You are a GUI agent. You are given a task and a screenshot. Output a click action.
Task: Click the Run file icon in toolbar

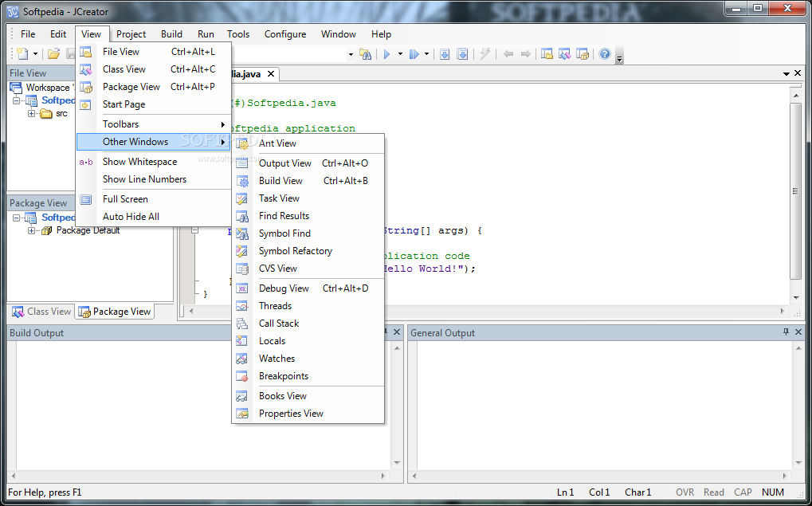[414, 54]
